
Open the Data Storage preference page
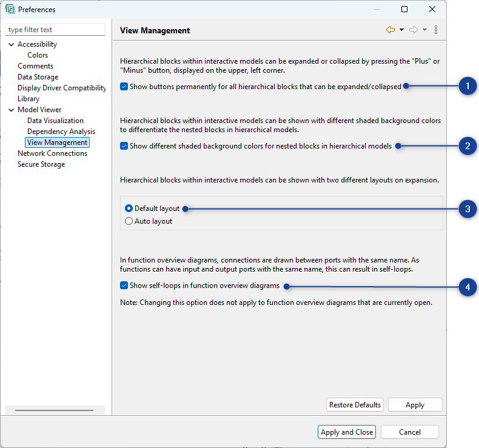pyautogui.click(x=38, y=77)
